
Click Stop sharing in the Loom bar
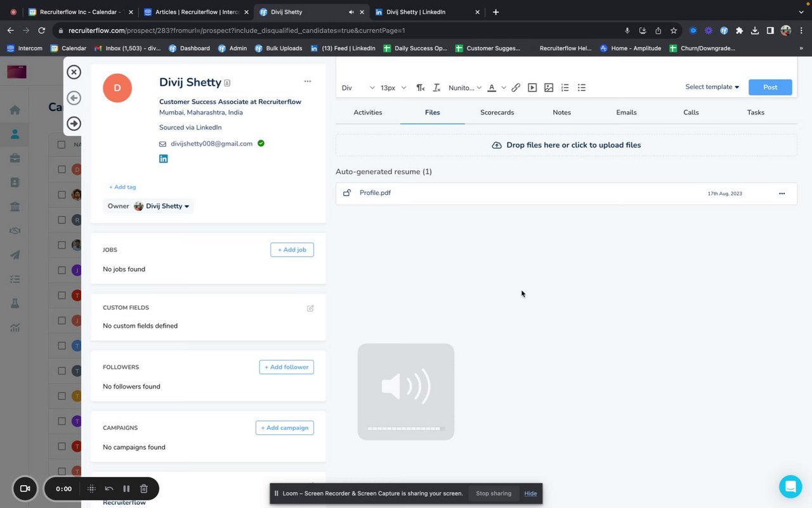[x=494, y=493]
